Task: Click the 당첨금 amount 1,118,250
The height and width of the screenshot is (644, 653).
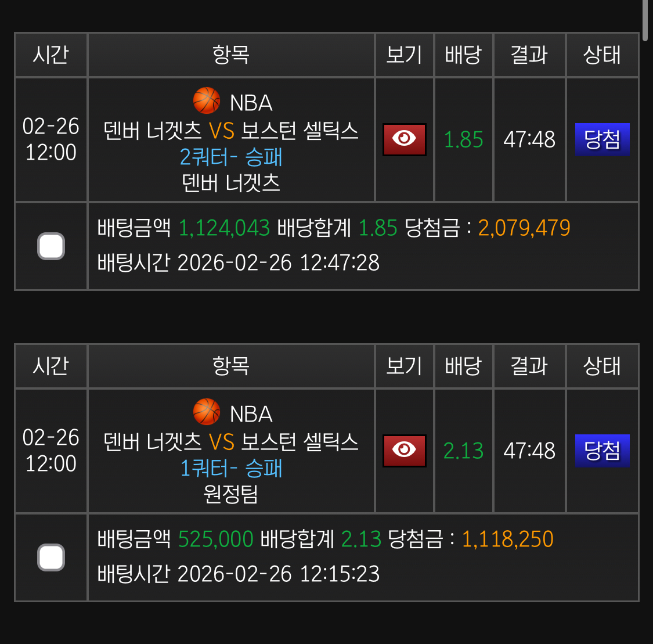Action: [x=507, y=539]
